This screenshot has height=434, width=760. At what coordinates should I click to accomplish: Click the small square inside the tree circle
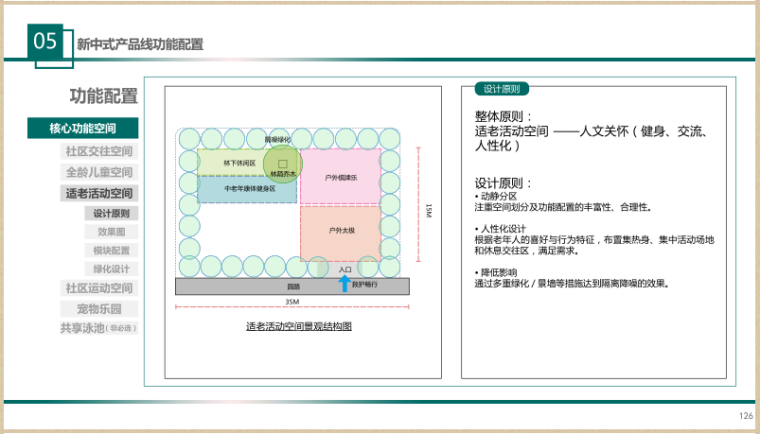pos(283,161)
